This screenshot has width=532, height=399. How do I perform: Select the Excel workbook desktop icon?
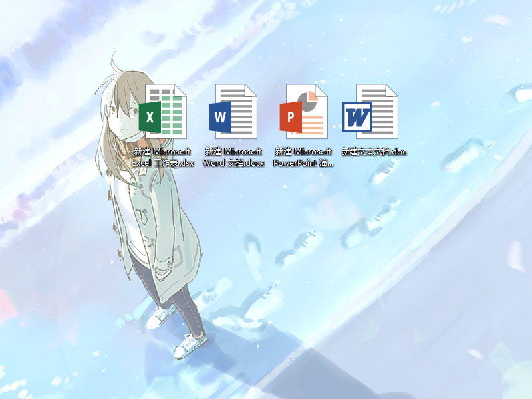163,111
